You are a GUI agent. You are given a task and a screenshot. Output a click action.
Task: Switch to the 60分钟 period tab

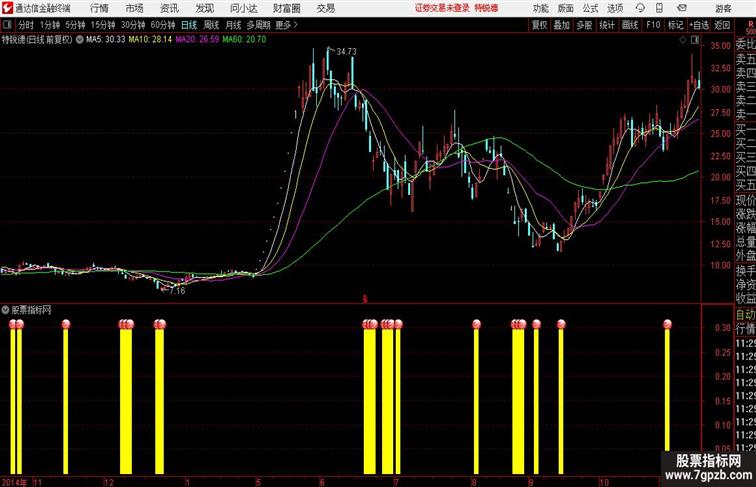[163, 25]
